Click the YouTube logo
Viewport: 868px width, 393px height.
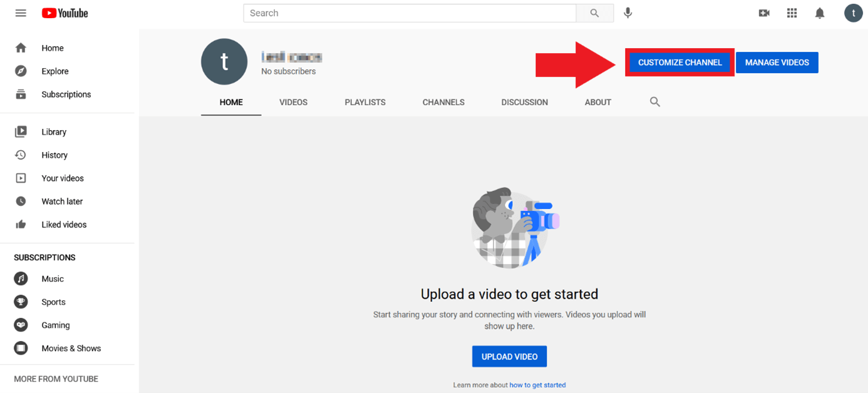tap(65, 13)
